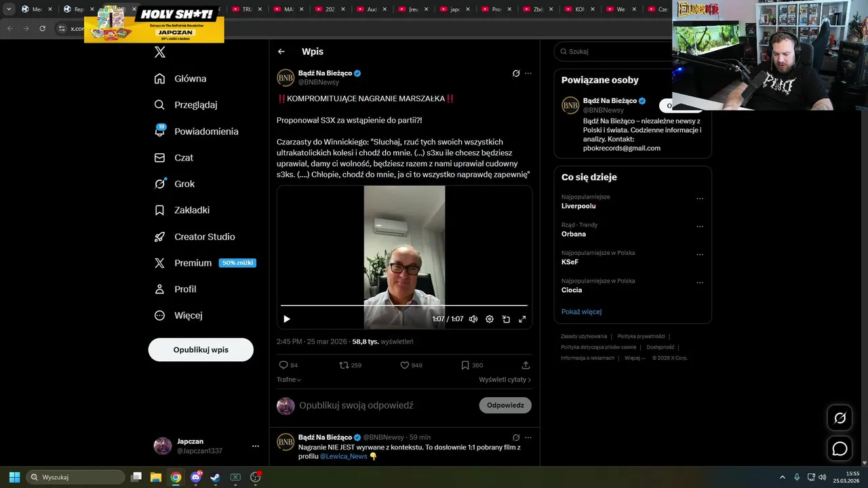Open Profil page

click(175, 289)
